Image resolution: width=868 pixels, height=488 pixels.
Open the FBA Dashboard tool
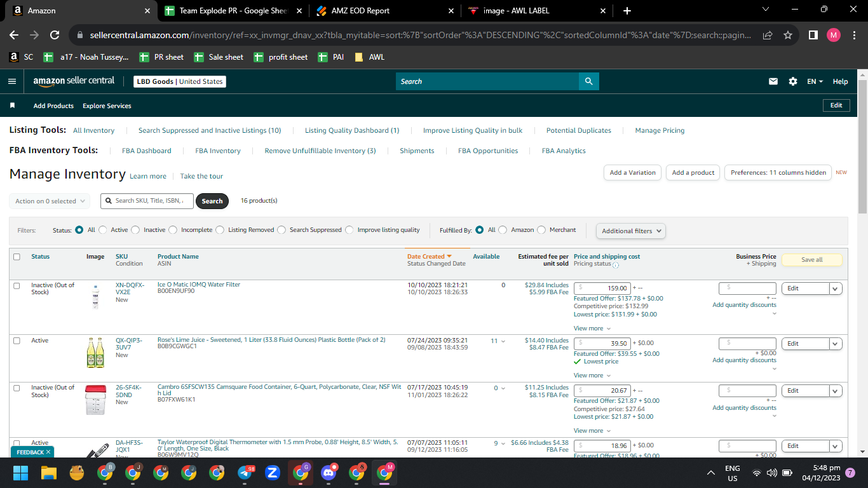tap(147, 151)
